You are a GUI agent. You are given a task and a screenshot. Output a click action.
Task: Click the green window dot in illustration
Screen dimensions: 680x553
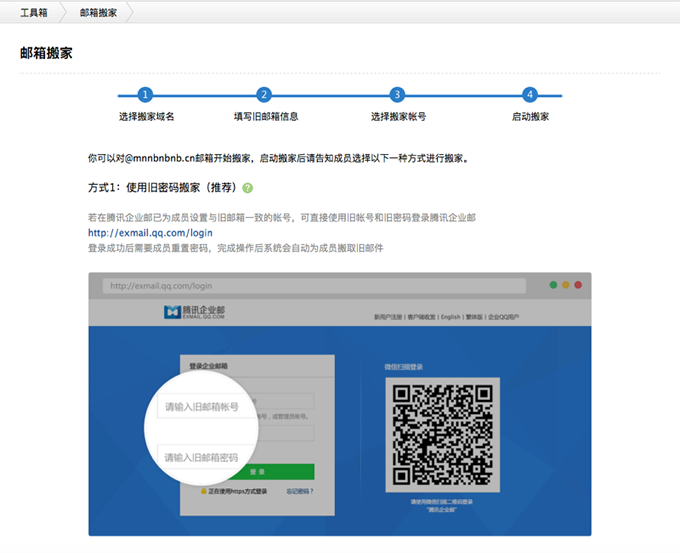click(553, 286)
